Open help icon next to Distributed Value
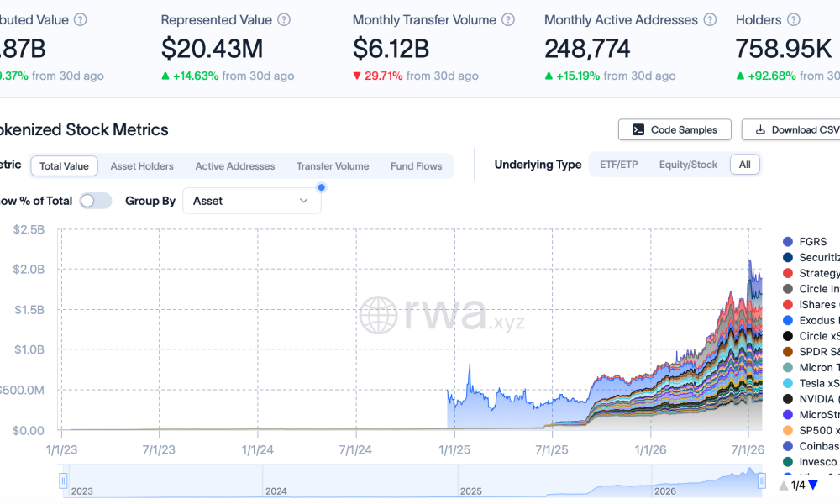The width and height of the screenshot is (840, 504). (81, 20)
